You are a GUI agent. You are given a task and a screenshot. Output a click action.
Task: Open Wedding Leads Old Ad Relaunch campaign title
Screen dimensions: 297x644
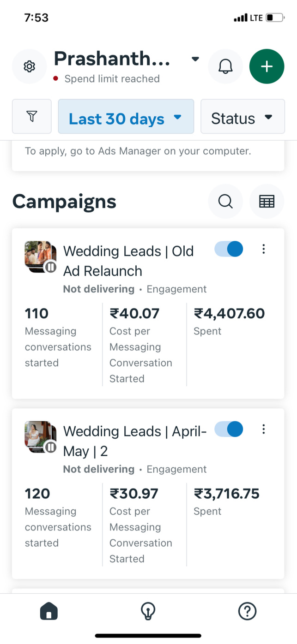pyautogui.click(x=128, y=261)
